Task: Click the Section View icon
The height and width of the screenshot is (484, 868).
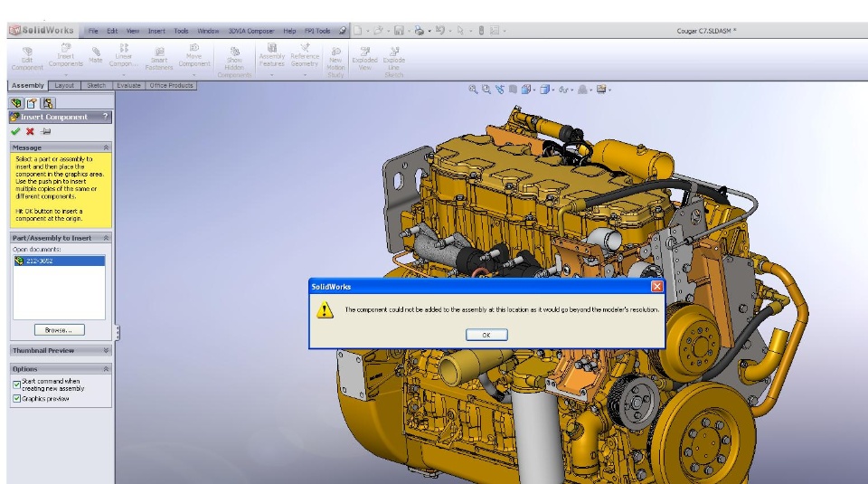Action: [x=513, y=90]
